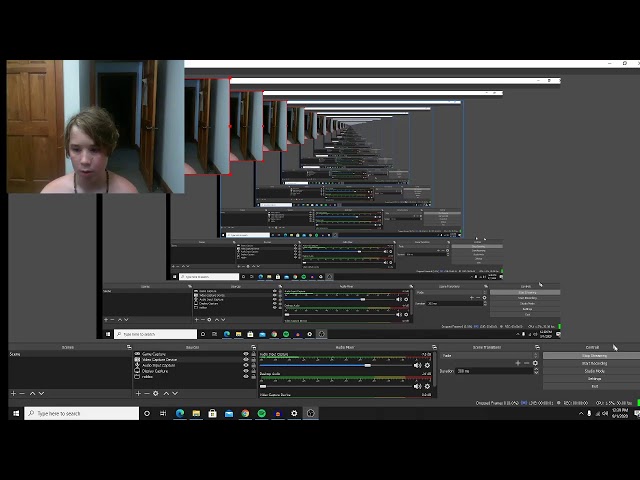The image size is (640, 480).
Task: Pop out the Scenes dock
Action: 129,347
